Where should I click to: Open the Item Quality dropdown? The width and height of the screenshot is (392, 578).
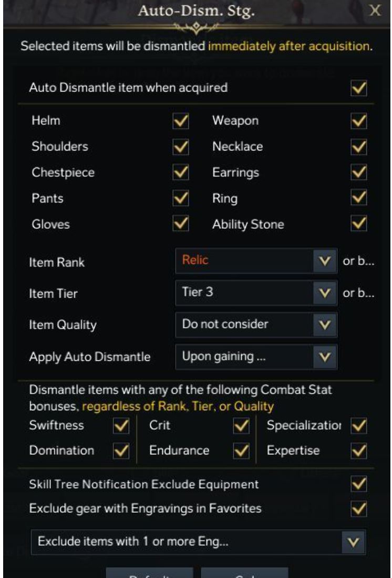256,325
